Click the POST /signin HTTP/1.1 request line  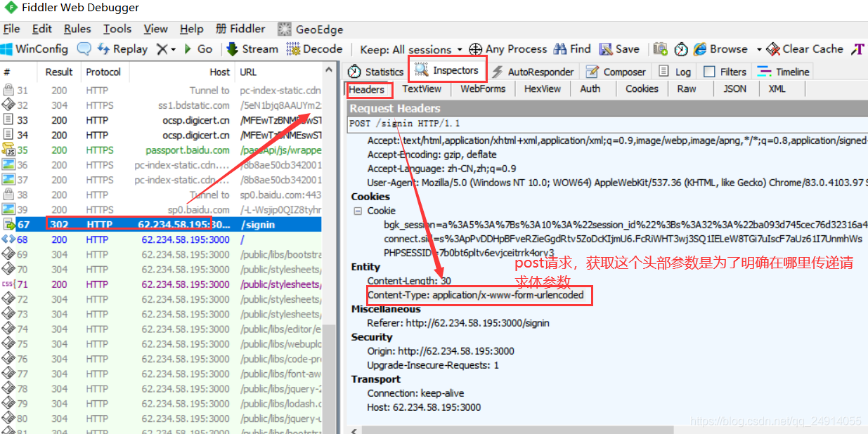point(403,124)
